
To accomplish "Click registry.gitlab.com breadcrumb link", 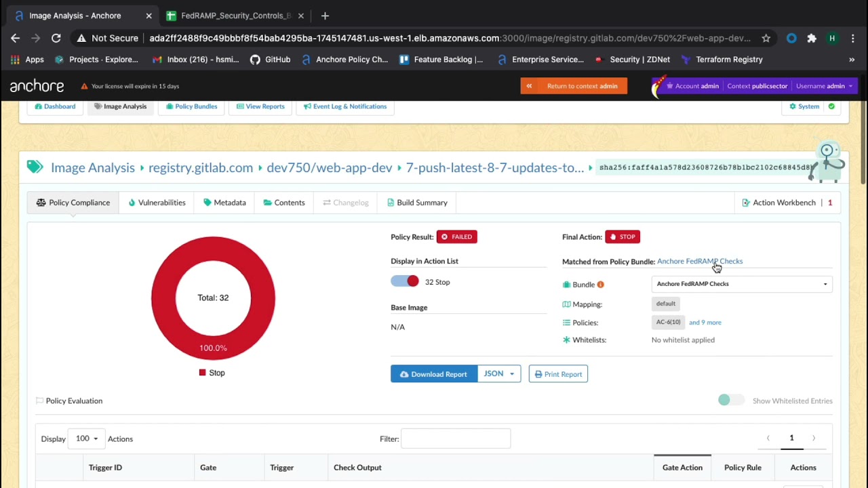I will pyautogui.click(x=201, y=168).
